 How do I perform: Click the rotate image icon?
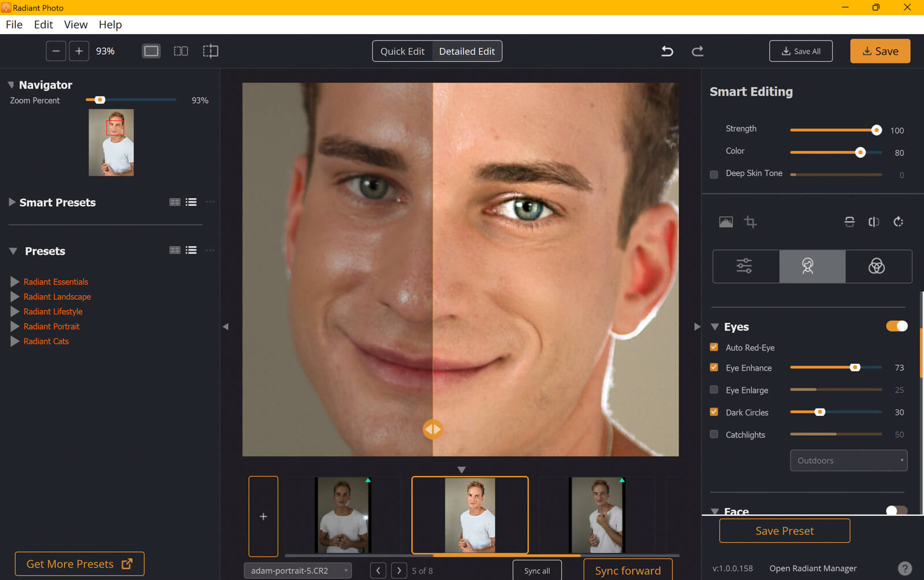pos(898,222)
